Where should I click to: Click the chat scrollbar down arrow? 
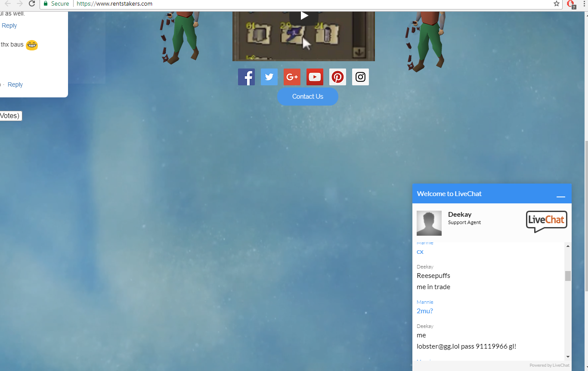click(568, 357)
